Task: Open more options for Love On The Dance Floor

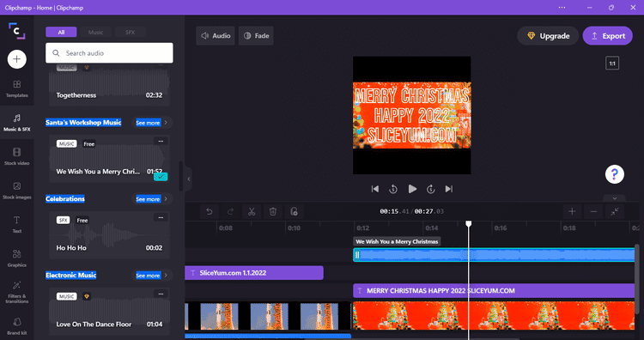Action: pyautogui.click(x=161, y=294)
